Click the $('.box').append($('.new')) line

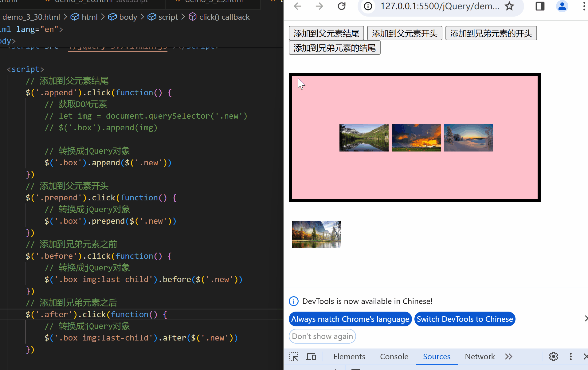tap(108, 163)
